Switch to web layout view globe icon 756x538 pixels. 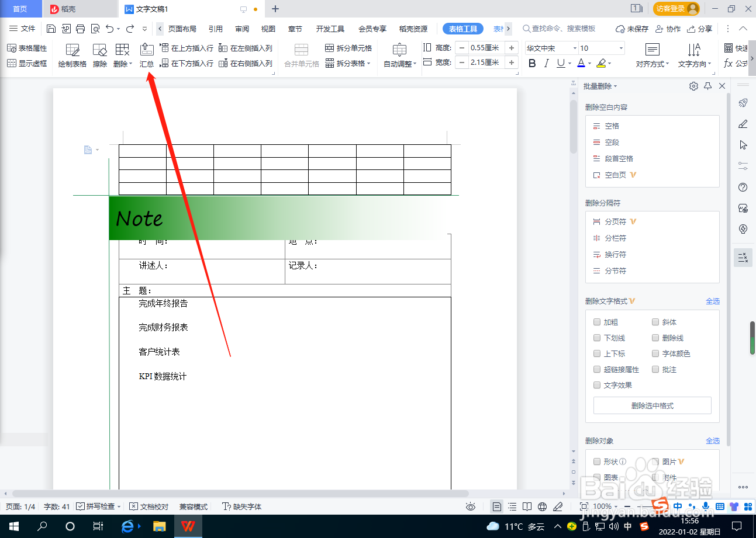(543, 506)
